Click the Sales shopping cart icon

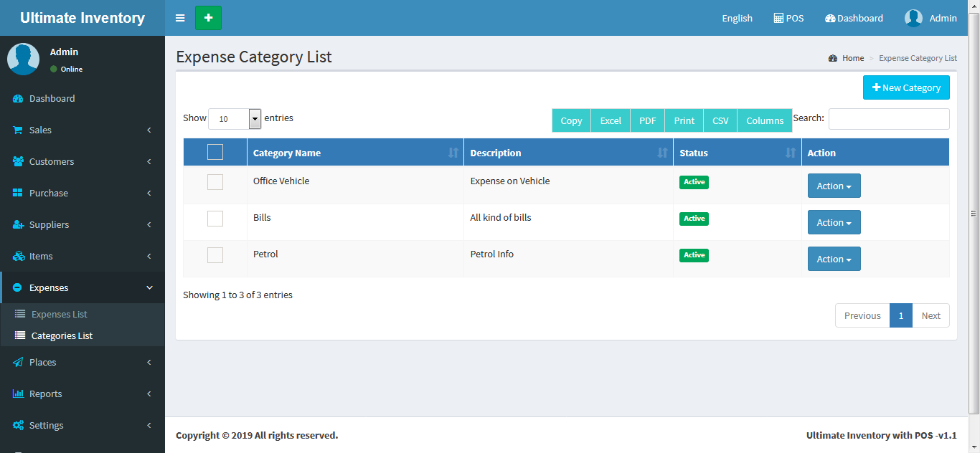click(x=18, y=130)
